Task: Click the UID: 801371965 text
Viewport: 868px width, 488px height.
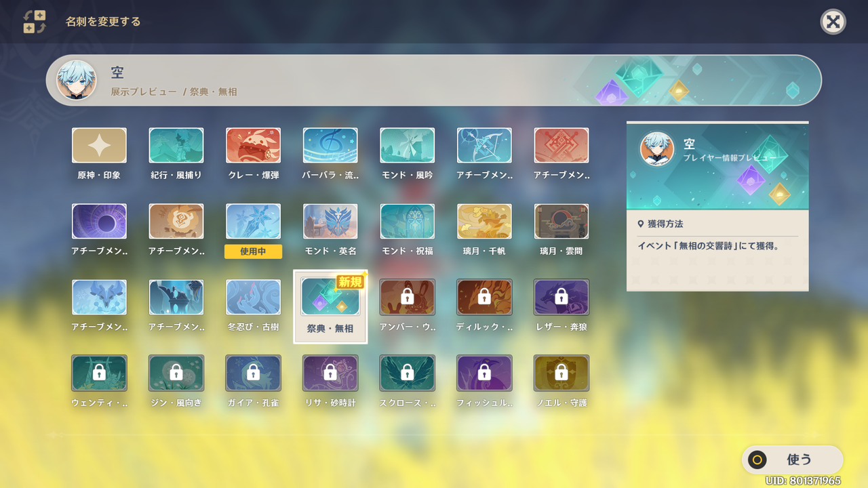Action: pos(803,481)
